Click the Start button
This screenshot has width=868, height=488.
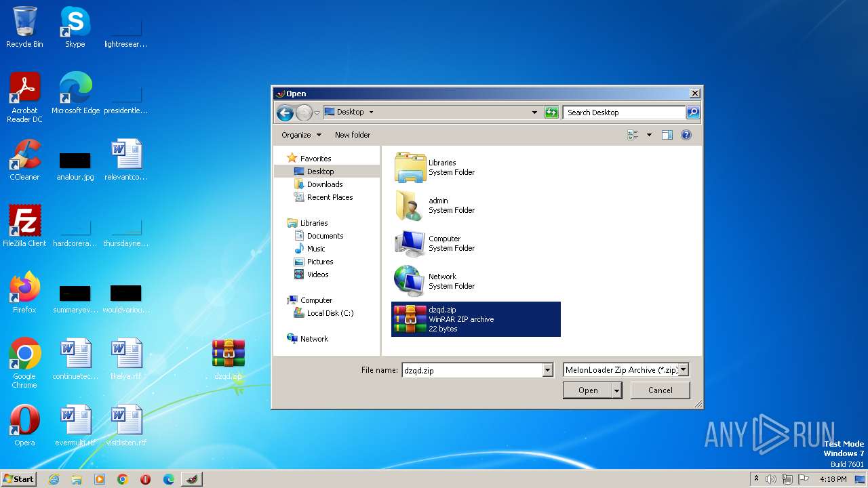point(19,479)
